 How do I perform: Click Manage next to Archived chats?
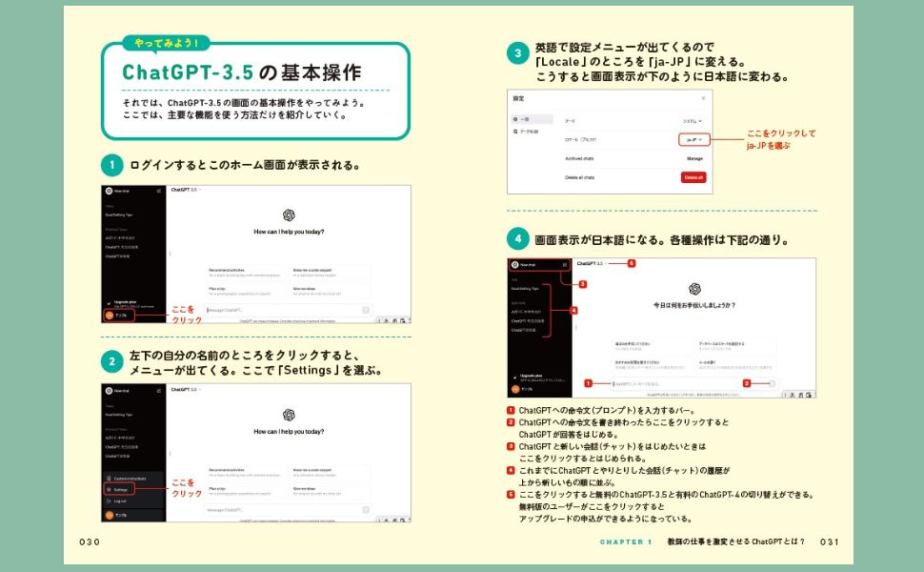694,158
